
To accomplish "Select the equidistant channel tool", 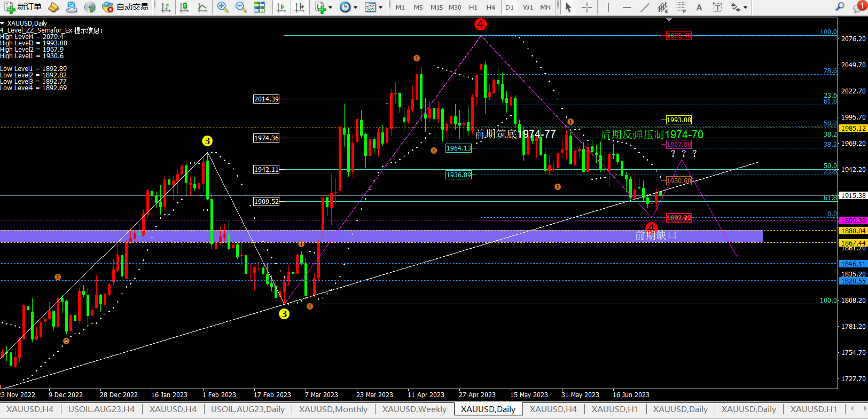I will [x=663, y=7].
